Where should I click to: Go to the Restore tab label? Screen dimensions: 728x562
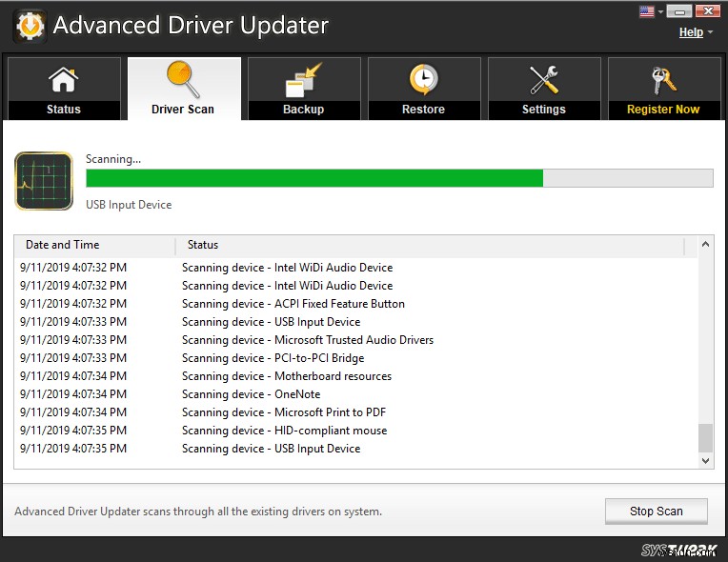[x=423, y=109]
